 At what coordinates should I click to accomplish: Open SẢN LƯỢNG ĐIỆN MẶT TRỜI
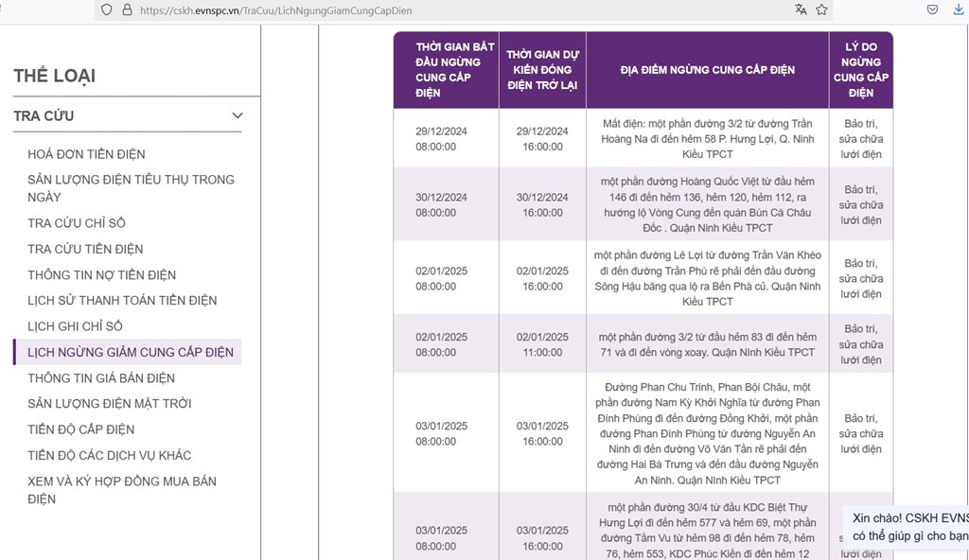[x=110, y=404]
